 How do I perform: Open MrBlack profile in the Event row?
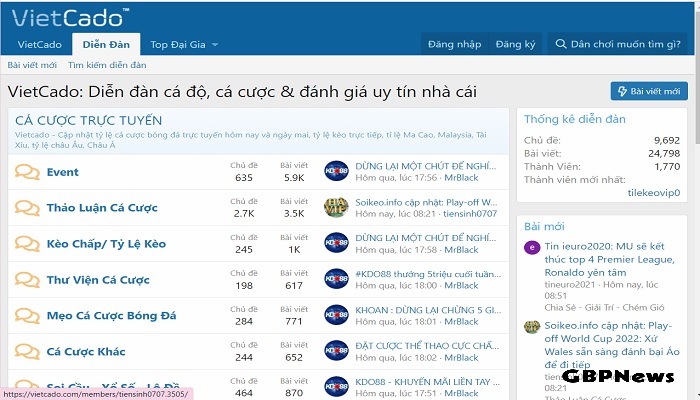click(x=461, y=178)
